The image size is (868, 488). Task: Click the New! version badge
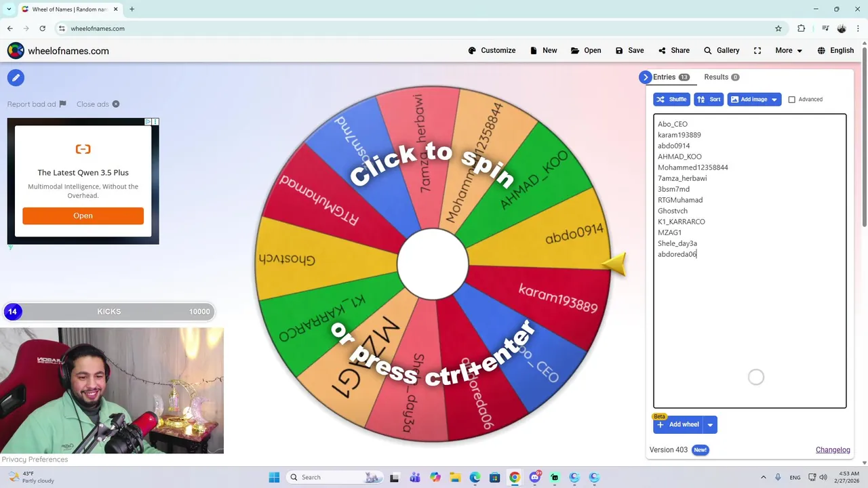click(x=700, y=450)
